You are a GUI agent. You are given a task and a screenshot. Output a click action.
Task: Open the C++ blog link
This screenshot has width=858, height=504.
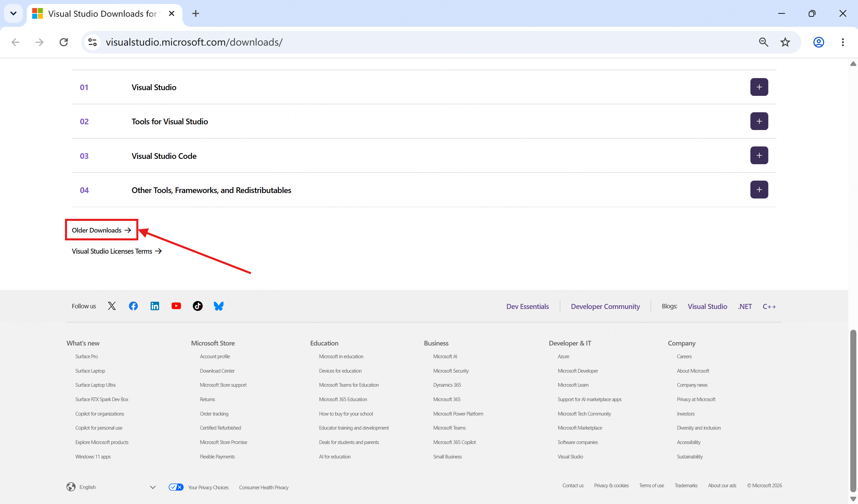[x=769, y=307]
